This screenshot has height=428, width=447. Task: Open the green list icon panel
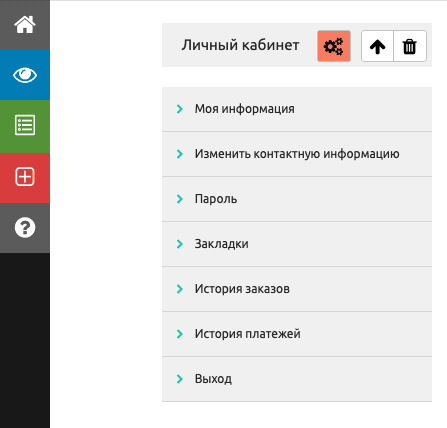(x=25, y=125)
